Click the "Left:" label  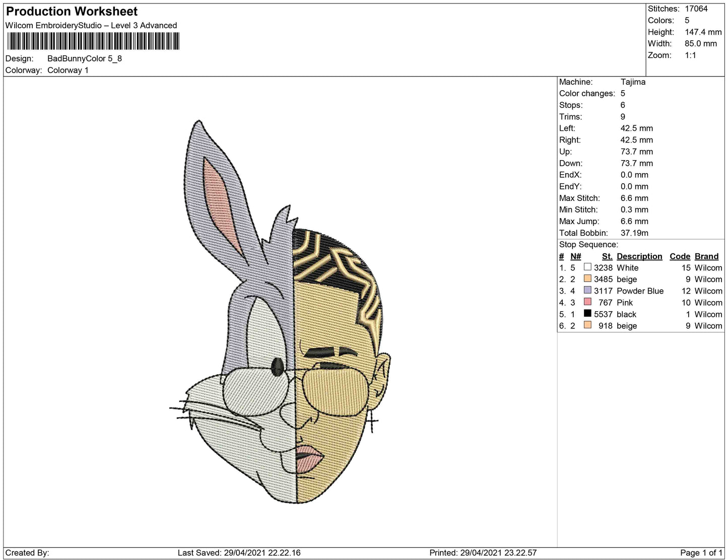coord(567,128)
